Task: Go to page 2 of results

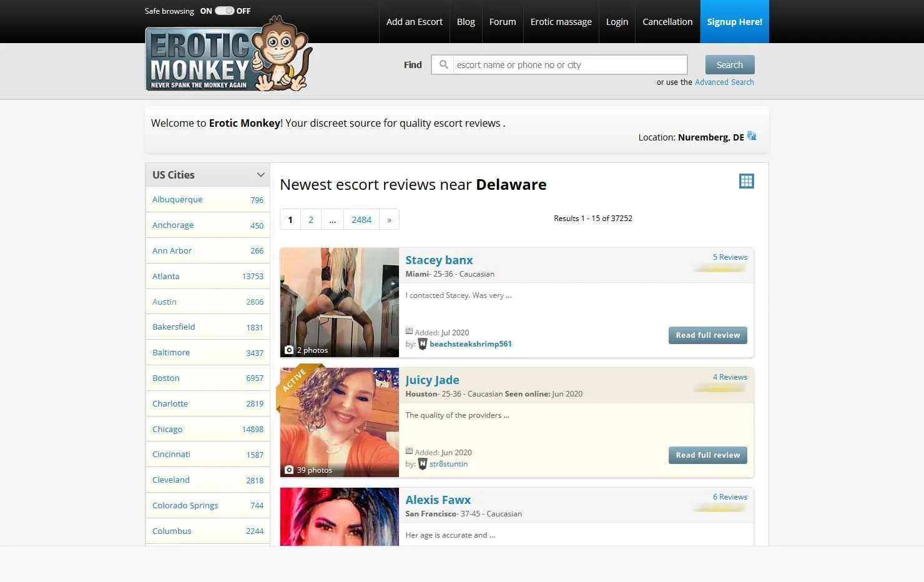Action: click(x=311, y=220)
